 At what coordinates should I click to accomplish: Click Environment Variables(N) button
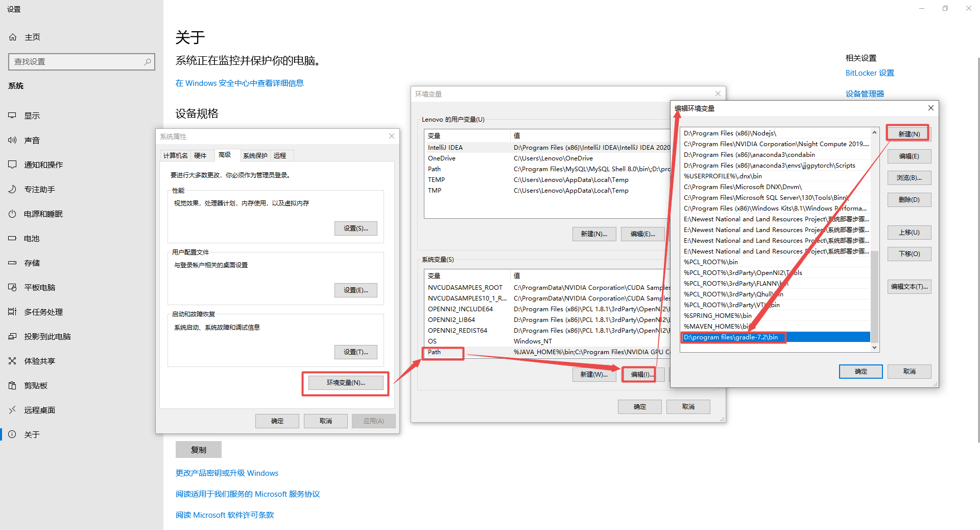click(346, 383)
